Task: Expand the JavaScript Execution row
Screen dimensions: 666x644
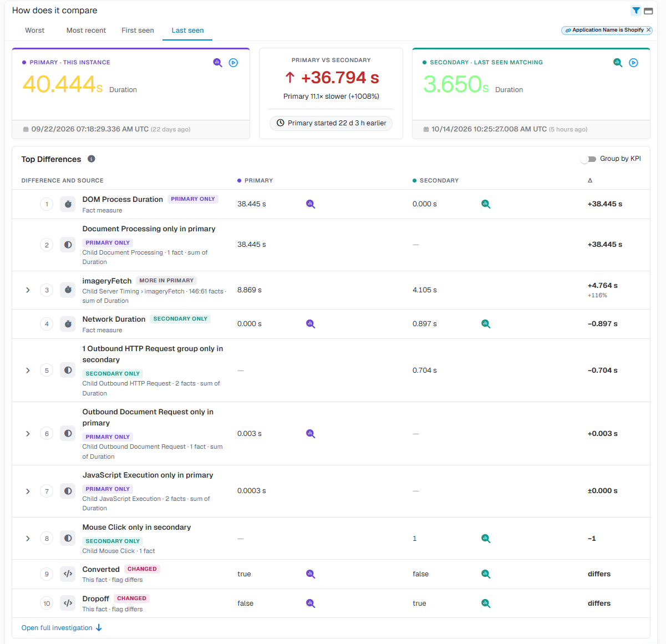Action: (x=28, y=491)
